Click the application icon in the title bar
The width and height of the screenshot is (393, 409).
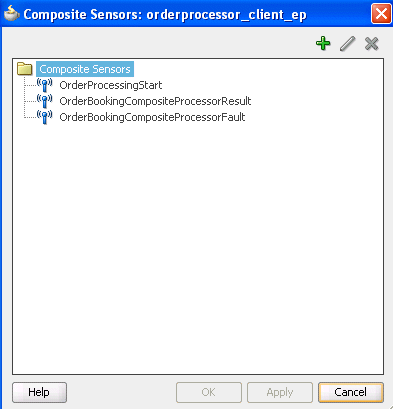coord(12,14)
